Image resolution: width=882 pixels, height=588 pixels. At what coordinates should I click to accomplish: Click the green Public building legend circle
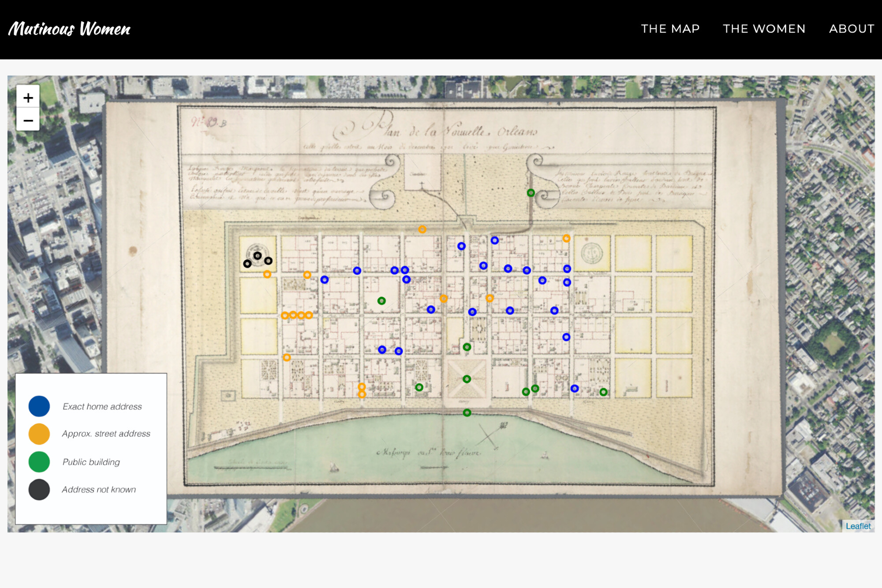(39, 462)
